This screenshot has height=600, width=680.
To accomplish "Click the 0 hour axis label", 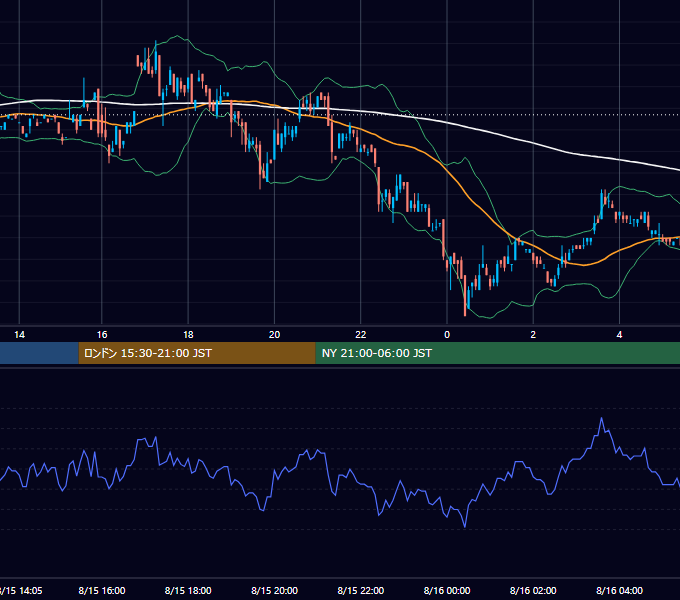I will (x=447, y=335).
